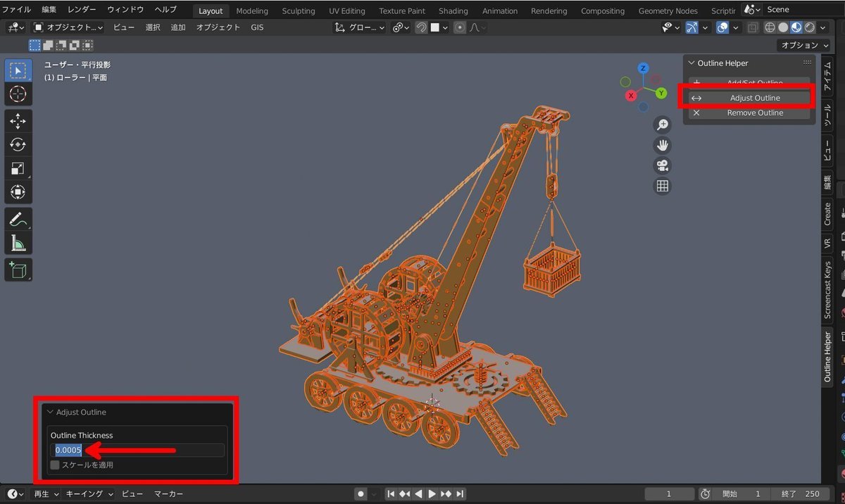Choose the Move tool
The image size is (845, 504).
pyautogui.click(x=18, y=121)
